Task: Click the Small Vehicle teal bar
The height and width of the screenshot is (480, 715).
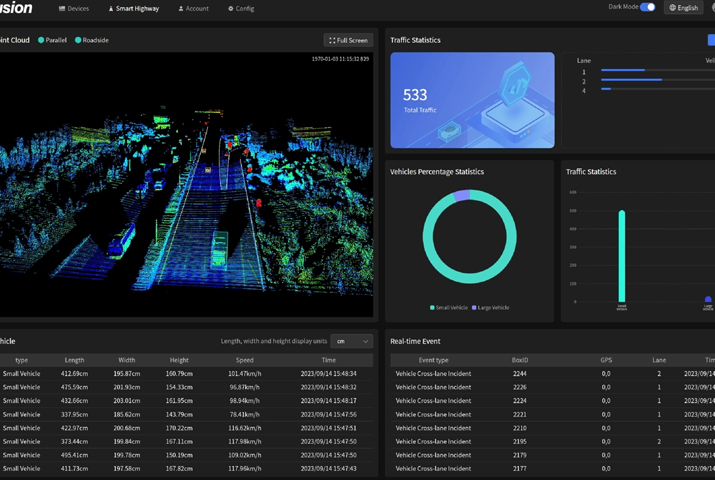Action: click(622, 255)
